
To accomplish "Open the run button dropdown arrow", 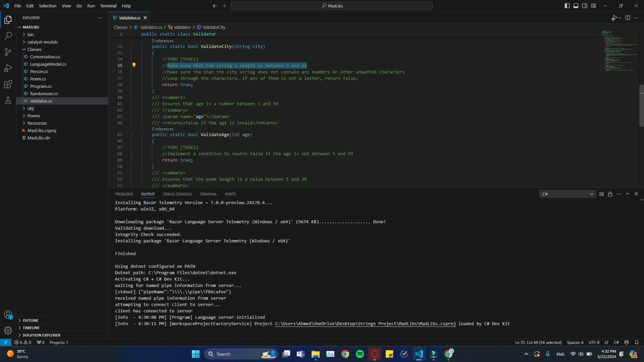I will (x=620, y=18).
